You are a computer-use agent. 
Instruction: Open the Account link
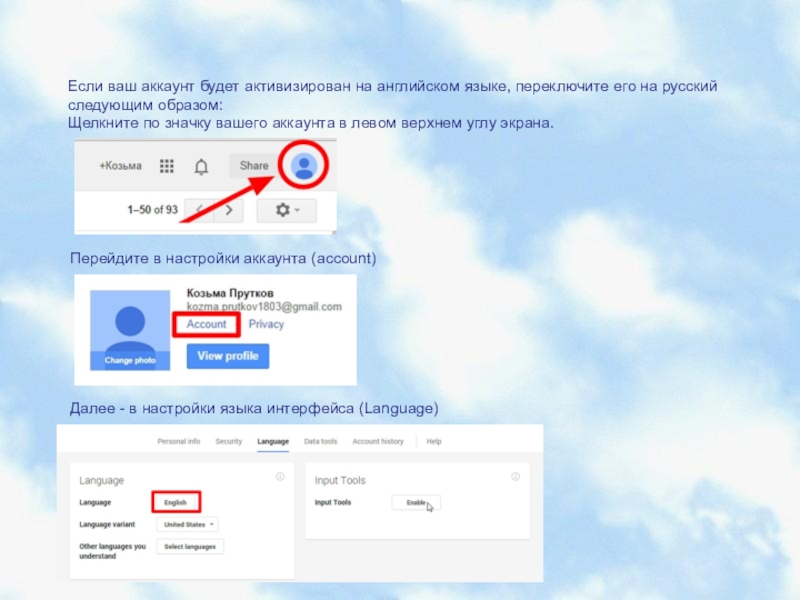[206, 324]
